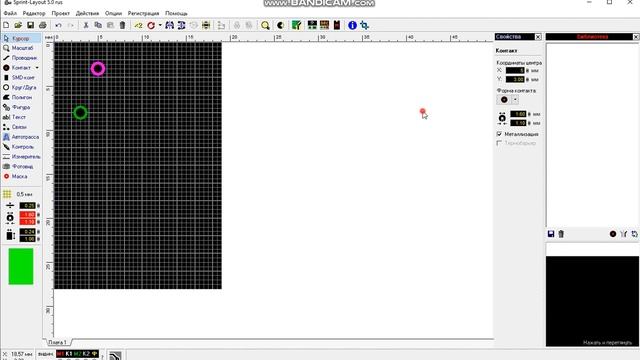Close the Свойства properties panel

(538, 37)
